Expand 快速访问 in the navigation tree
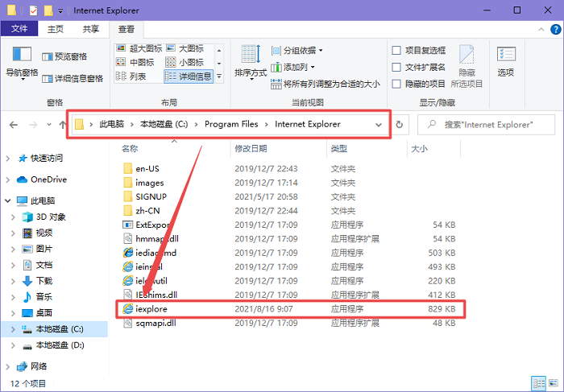This screenshot has width=564, height=392. [x=8, y=158]
